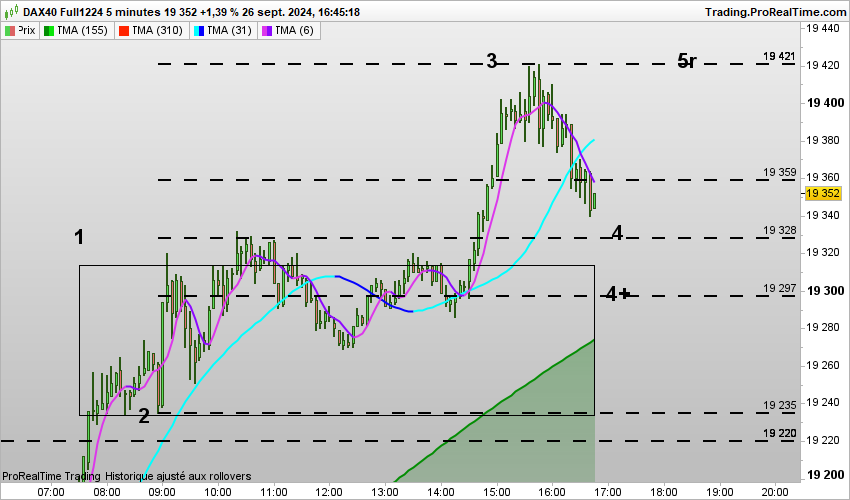
Task: Click the wave label 5r
Action: pos(687,61)
